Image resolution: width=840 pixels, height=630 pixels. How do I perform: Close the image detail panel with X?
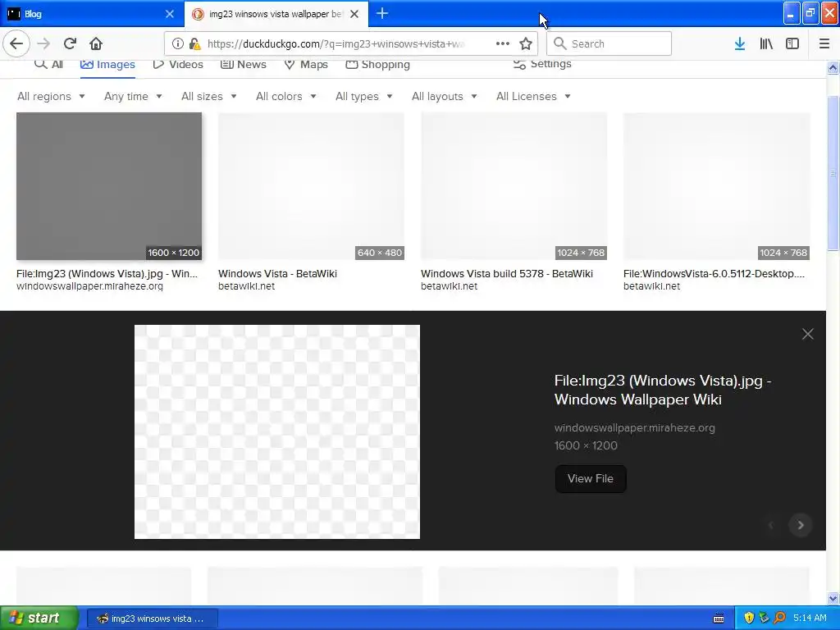[807, 335]
